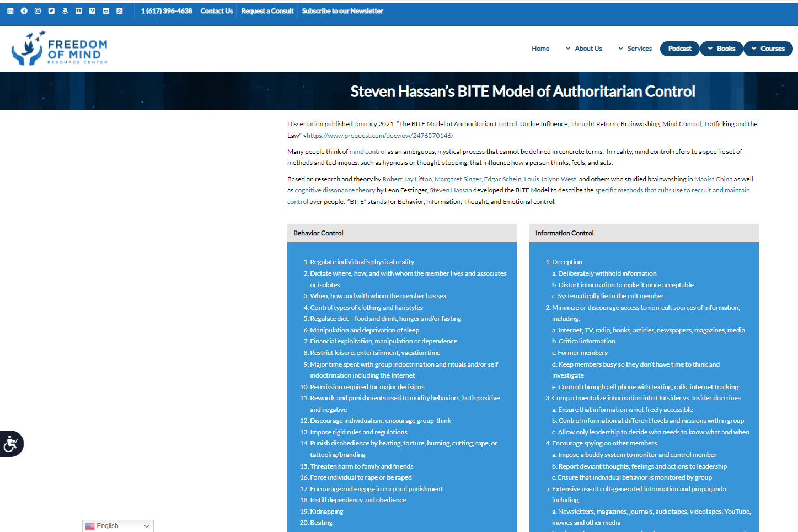Call phone number 1 (617) 396-4638
This screenshot has width=798, height=532.
click(x=167, y=11)
